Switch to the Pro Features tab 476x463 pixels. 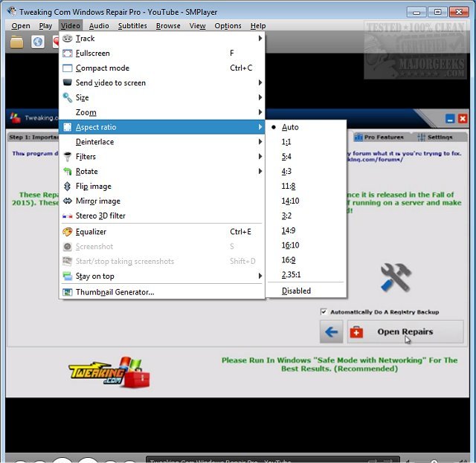pyautogui.click(x=379, y=137)
